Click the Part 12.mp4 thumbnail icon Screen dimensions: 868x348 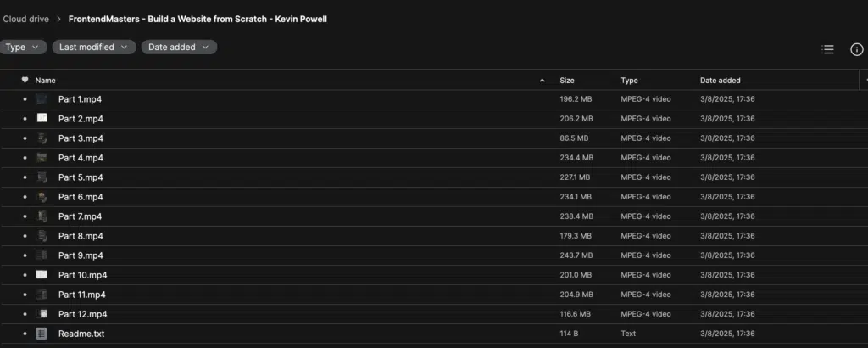42,314
